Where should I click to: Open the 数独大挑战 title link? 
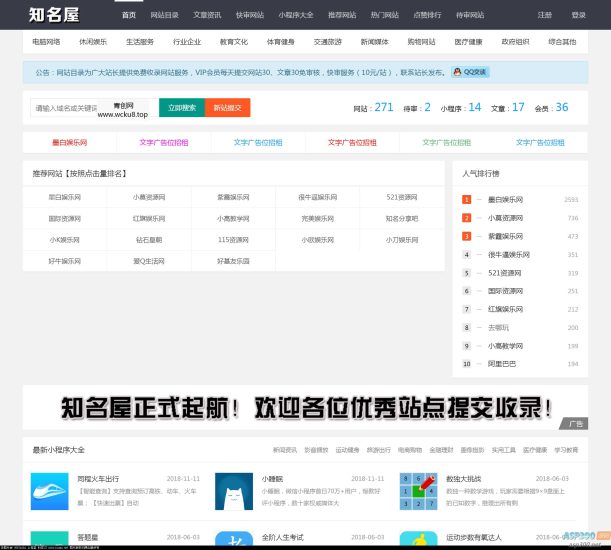(x=464, y=479)
